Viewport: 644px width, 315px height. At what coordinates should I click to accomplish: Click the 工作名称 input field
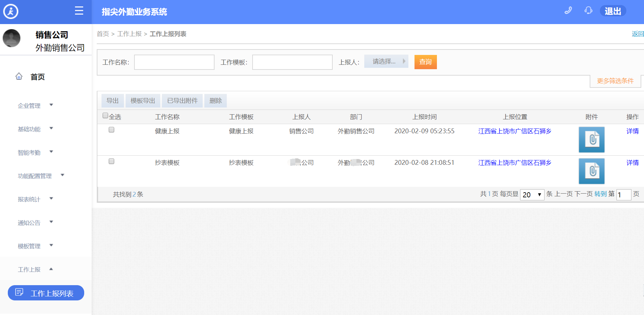[x=174, y=62]
